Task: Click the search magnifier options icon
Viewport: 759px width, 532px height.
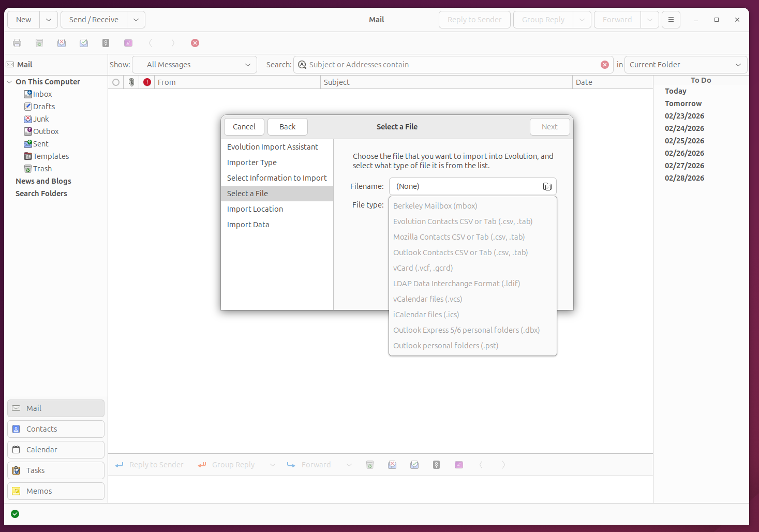Action: pyautogui.click(x=302, y=65)
